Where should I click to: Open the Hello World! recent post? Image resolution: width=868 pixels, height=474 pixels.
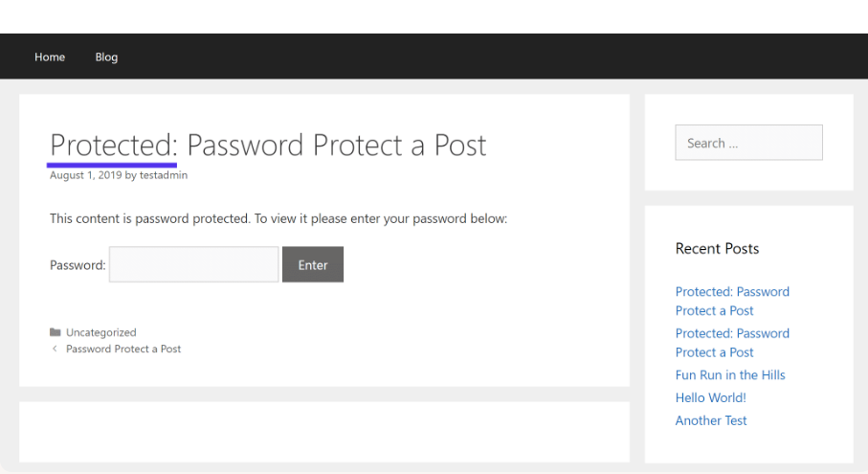click(711, 397)
